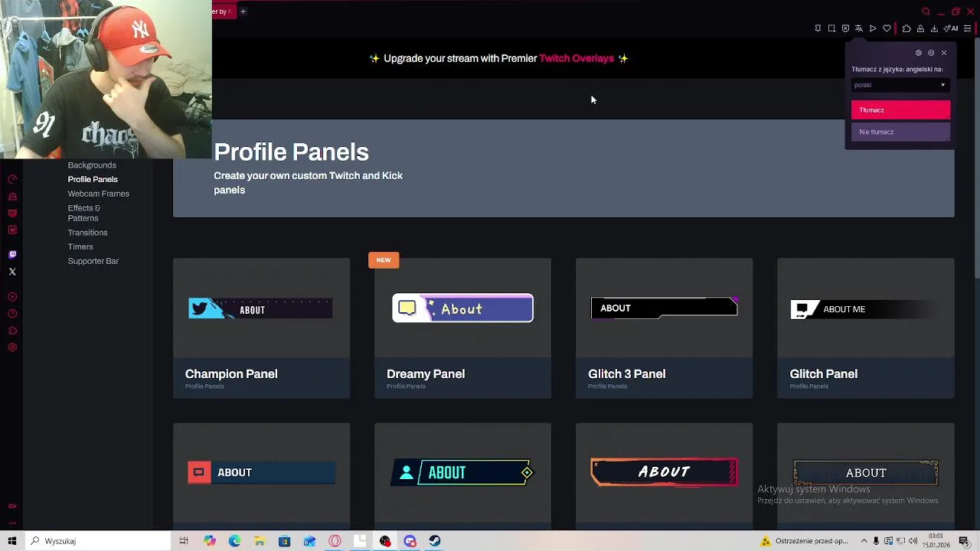The height and width of the screenshot is (551, 980).
Task: Click the pin icon in address bar
Action: [x=818, y=28]
